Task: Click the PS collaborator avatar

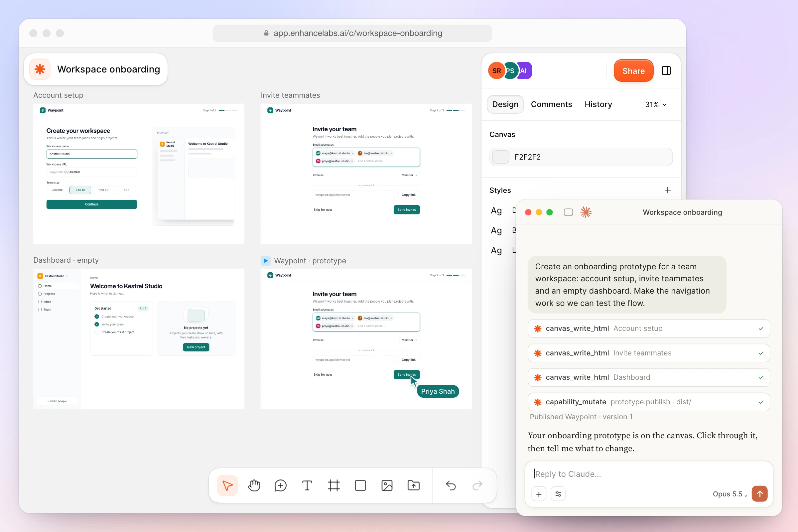Action: [510, 70]
